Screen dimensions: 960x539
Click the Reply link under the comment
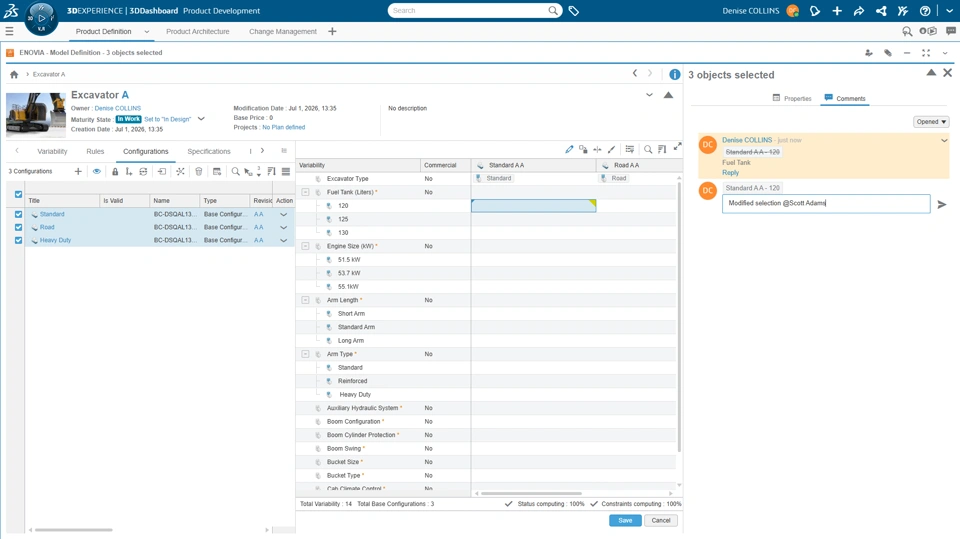pyautogui.click(x=730, y=173)
